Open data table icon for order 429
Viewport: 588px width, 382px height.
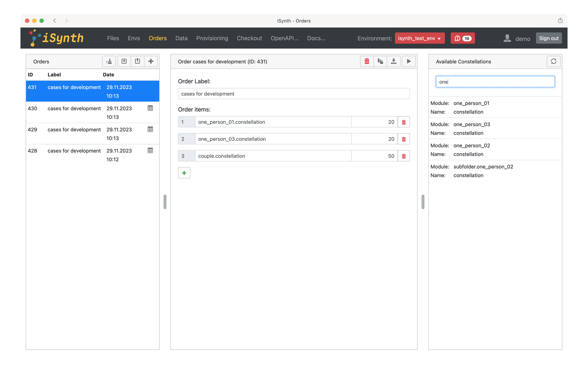150,129
